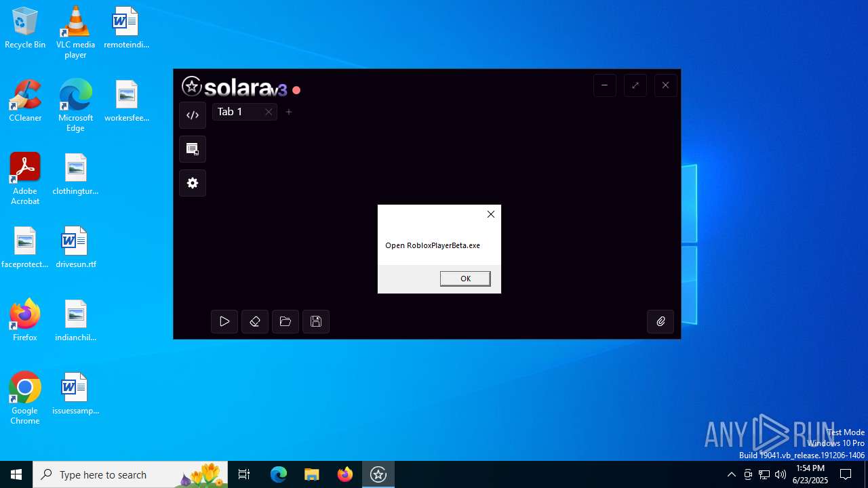Open File Explorer from the taskbar
The height and width of the screenshot is (488, 868).
pos(312,474)
